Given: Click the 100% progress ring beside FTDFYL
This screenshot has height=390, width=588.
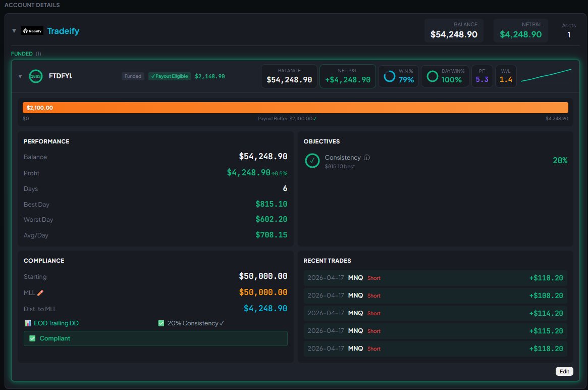Looking at the screenshot, I should coord(36,76).
